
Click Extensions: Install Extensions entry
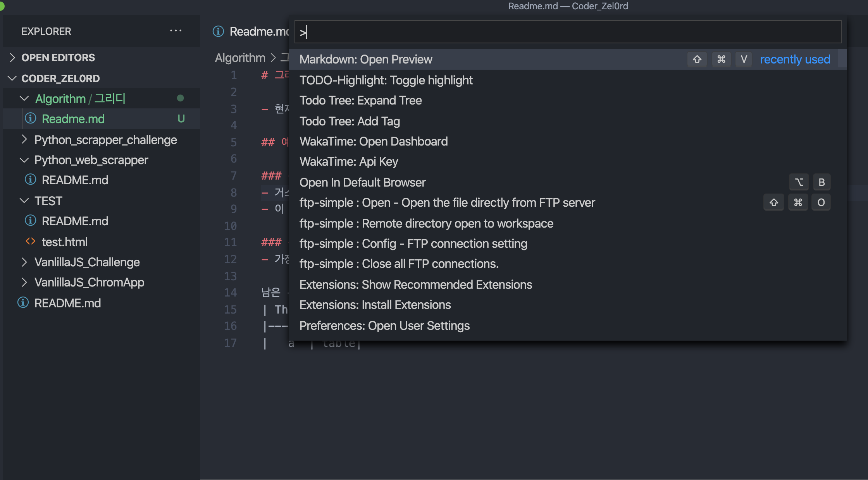coord(375,305)
